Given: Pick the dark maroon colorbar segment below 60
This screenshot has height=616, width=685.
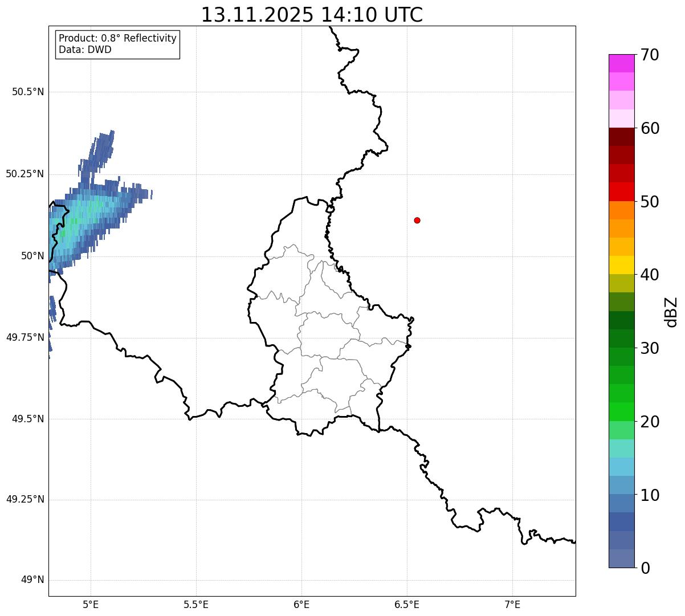Looking at the screenshot, I should 621,137.
